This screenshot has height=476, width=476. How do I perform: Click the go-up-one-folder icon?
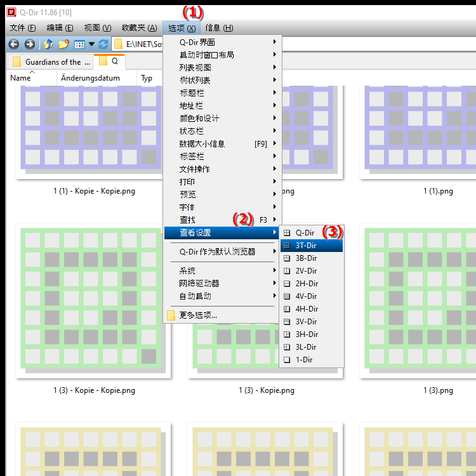pyautogui.click(x=48, y=44)
